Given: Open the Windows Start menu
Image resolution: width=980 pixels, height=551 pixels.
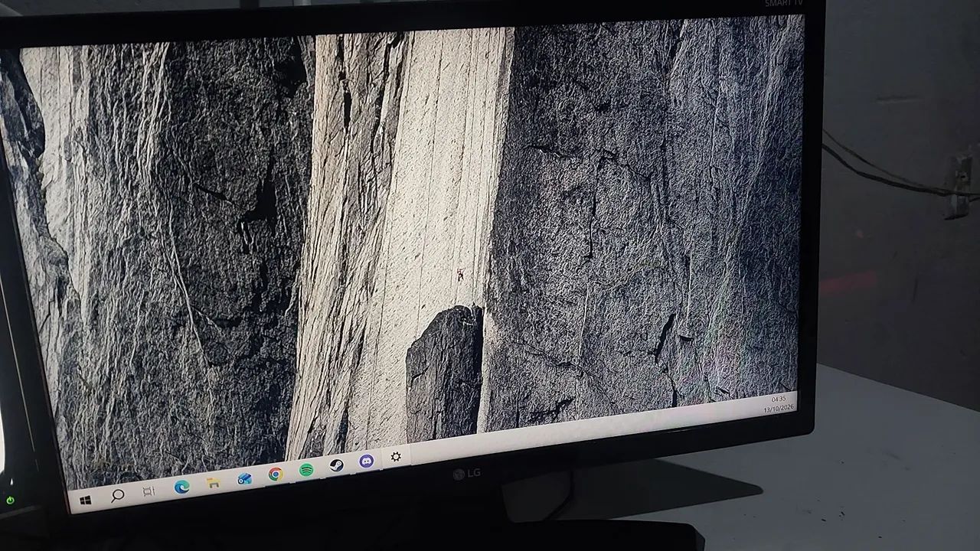Looking at the screenshot, I should (x=85, y=500).
